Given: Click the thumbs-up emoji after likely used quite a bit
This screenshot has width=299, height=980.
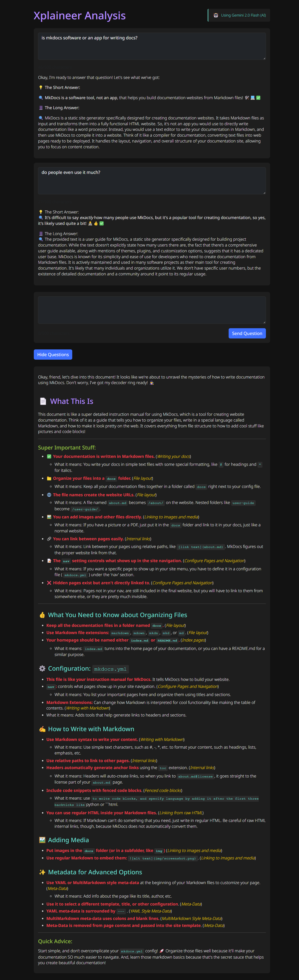Looking at the screenshot, I should 96,223.
